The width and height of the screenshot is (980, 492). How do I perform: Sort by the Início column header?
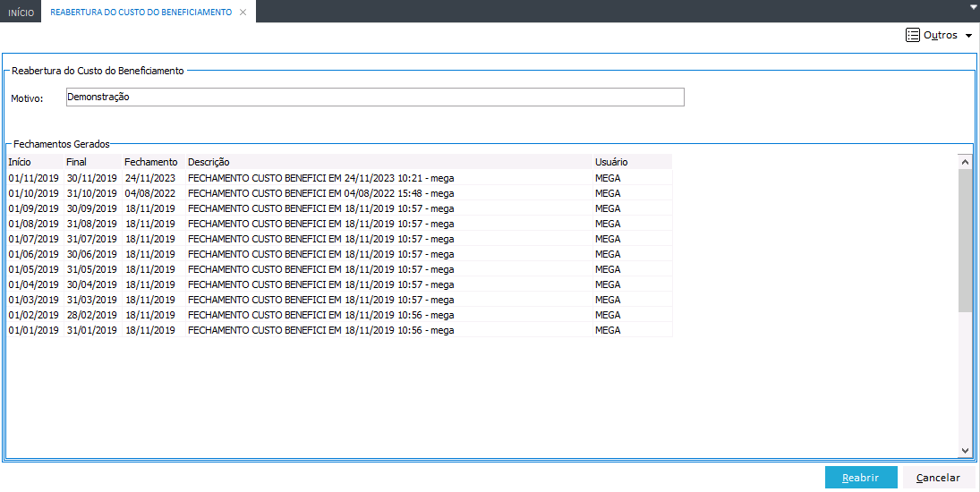pos(34,162)
